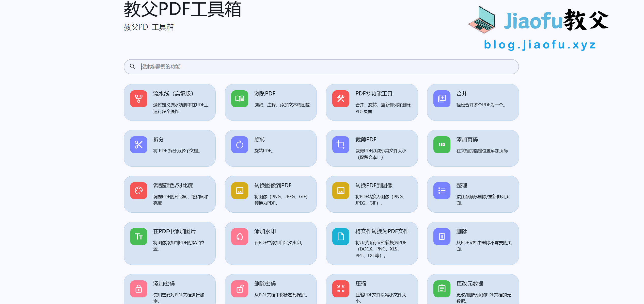Select the 将文件转换为PDF文件 title text

coord(382,231)
